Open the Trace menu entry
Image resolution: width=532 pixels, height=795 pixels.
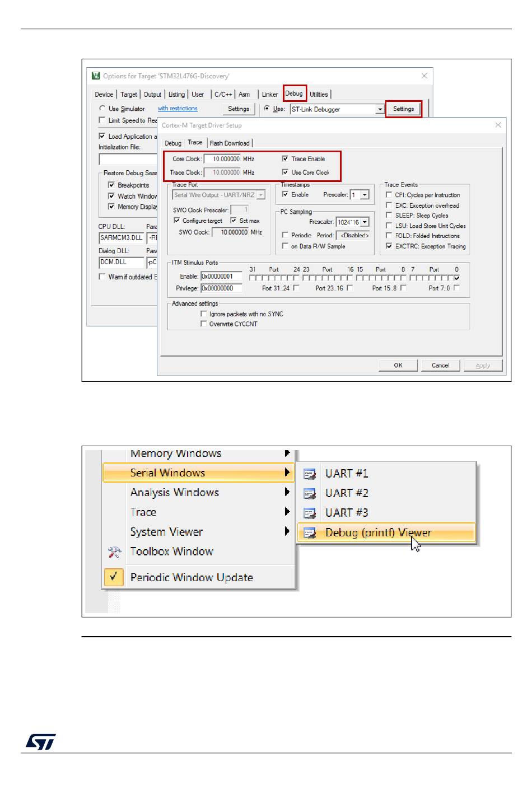pos(198,512)
